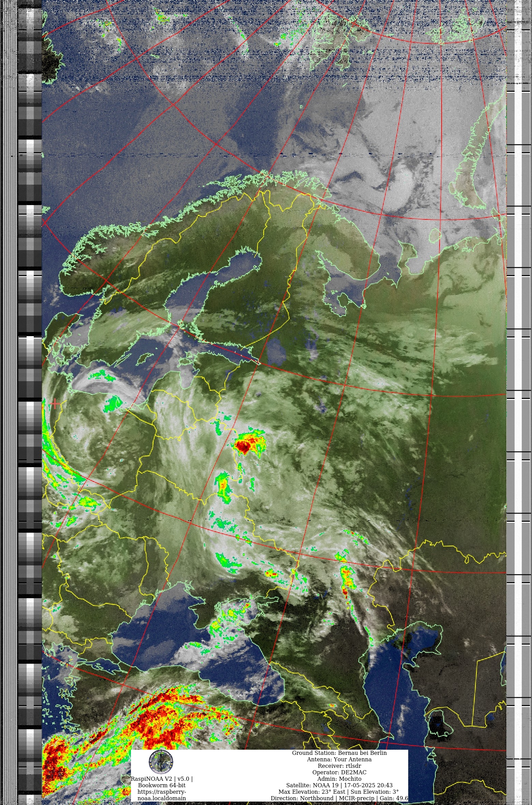Viewport: 532px width, 805px height.
Task: Click 'Direction: Northbound | MCIR-precip' line
Action: tap(339, 798)
